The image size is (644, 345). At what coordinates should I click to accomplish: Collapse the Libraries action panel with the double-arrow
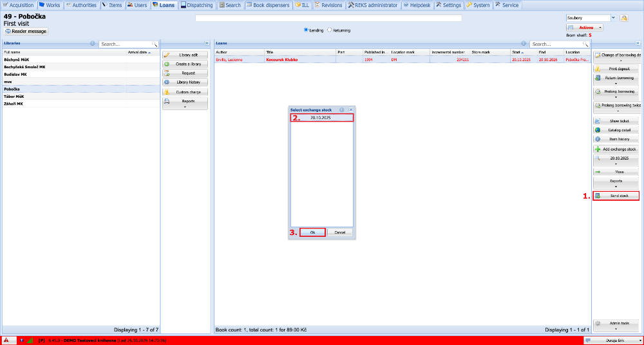[x=206, y=43]
